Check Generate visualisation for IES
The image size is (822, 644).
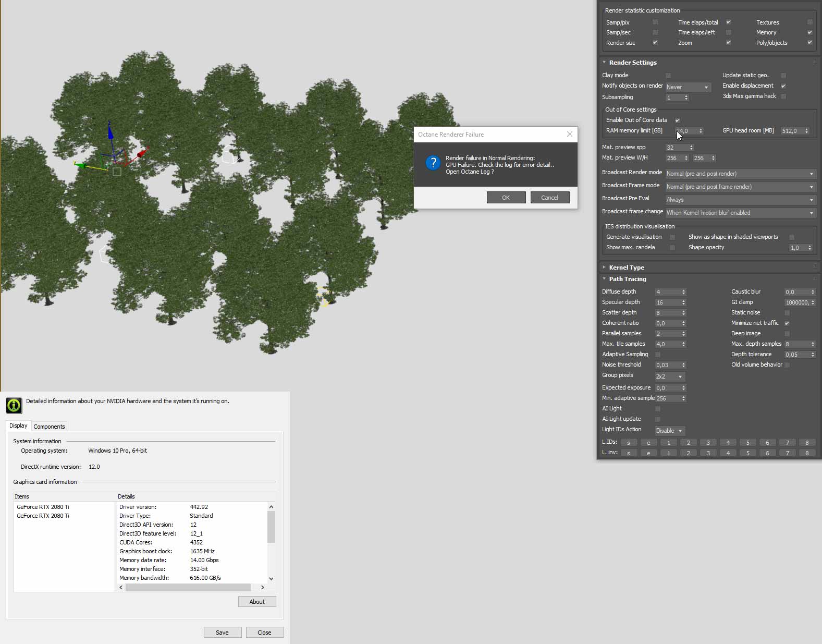click(x=672, y=237)
